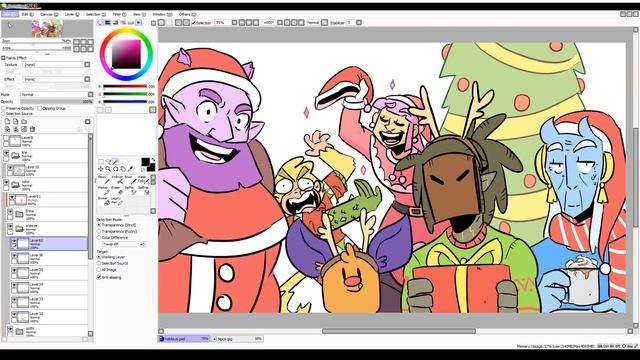Choose the Bucket fill tool

(103, 200)
